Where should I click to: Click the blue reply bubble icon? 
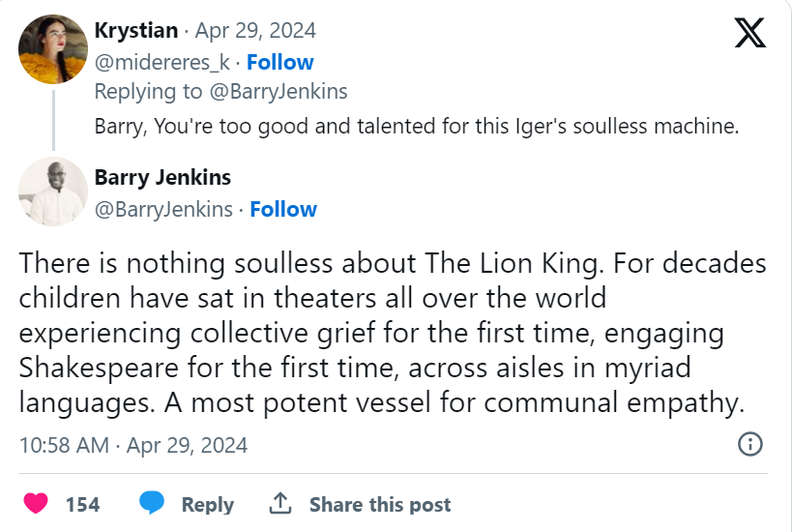click(x=152, y=504)
